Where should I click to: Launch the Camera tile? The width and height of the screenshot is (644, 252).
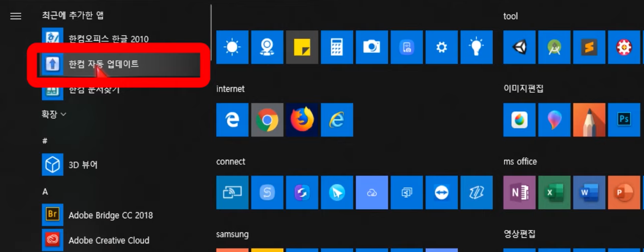372,47
